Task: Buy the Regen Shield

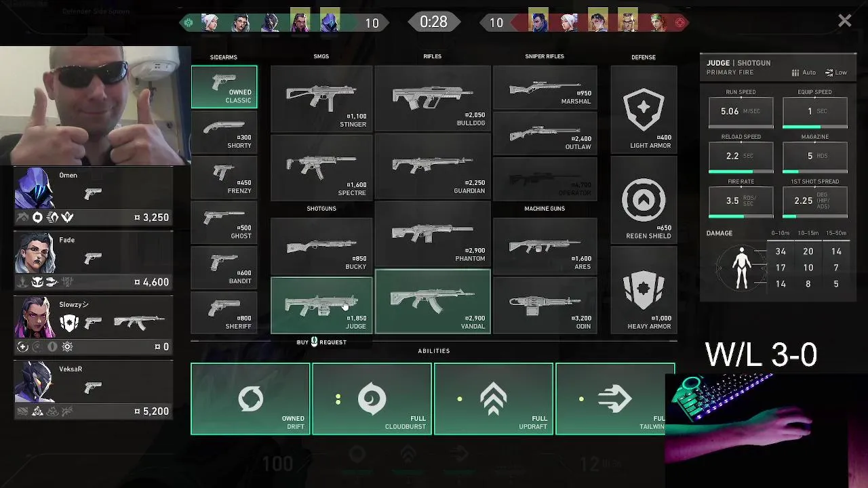Action: pos(644,200)
